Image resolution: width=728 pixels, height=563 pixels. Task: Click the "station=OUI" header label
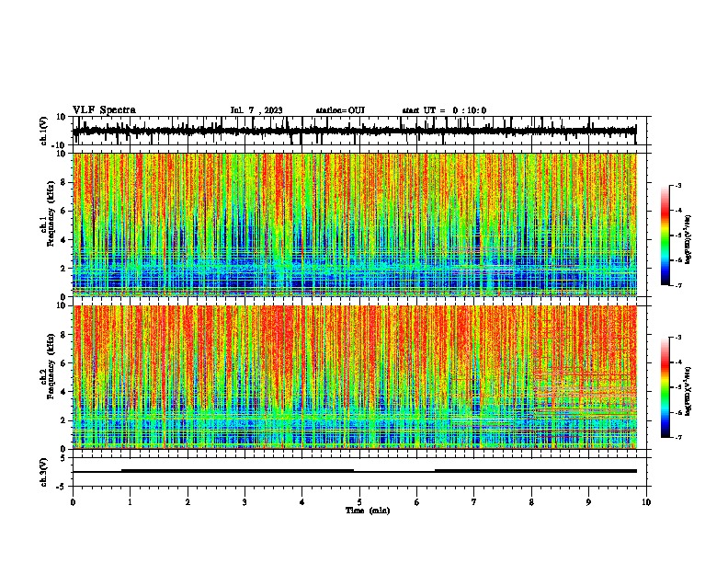[340, 110]
